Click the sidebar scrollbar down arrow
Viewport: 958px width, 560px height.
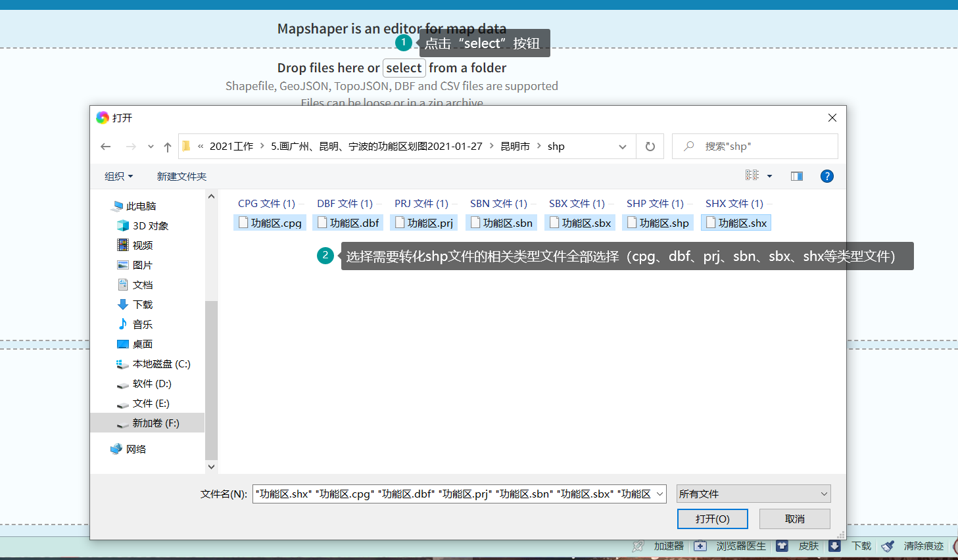211,467
